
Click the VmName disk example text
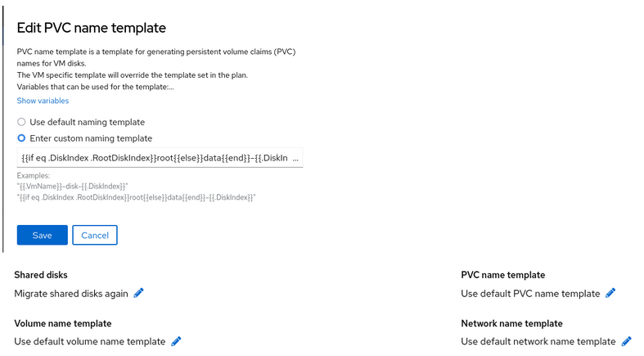(74, 187)
